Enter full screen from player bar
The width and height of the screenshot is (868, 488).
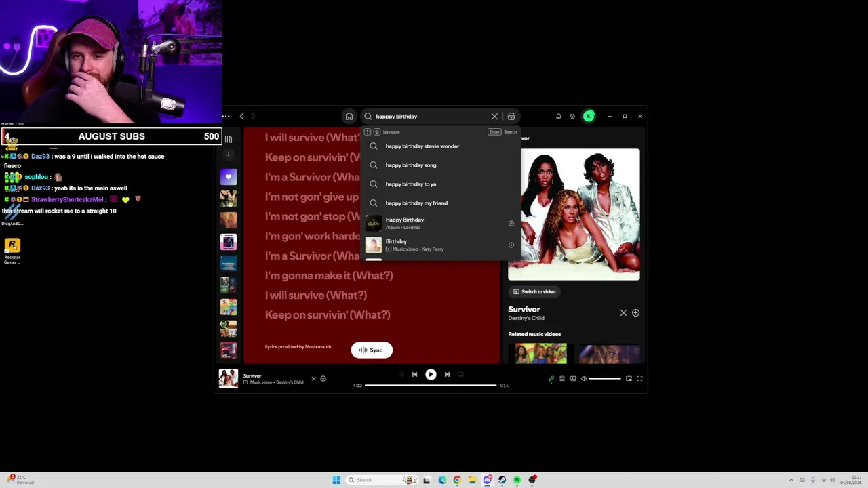[x=639, y=379]
